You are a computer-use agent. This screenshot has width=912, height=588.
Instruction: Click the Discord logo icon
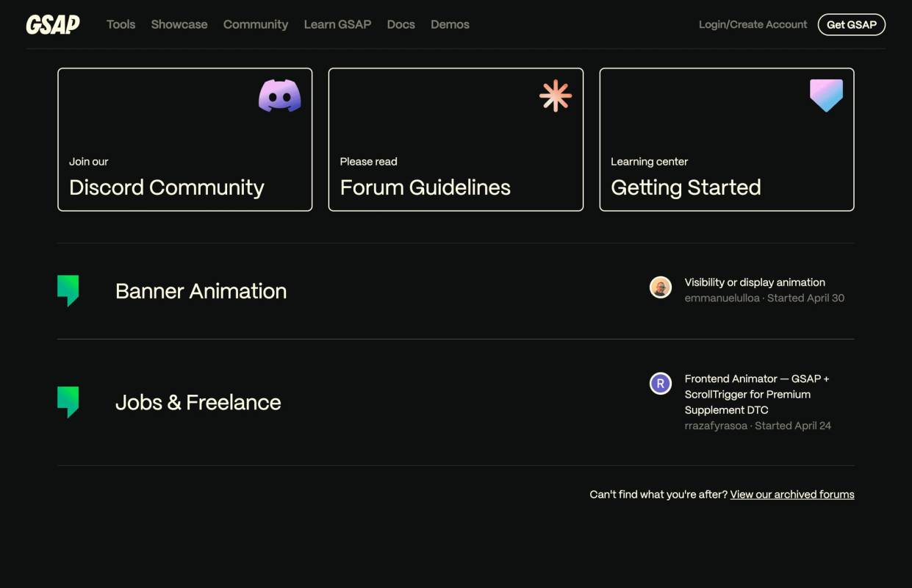tap(280, 96)
